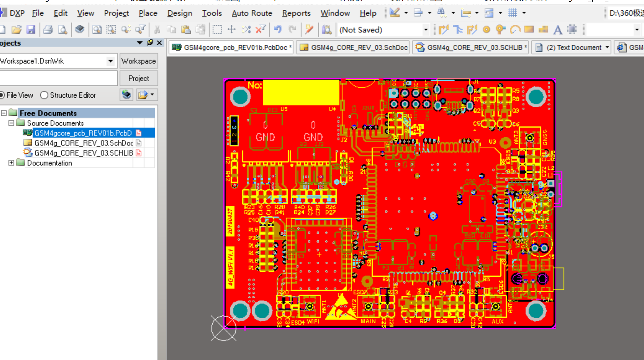Switch to GSM4gcore_pcb_REV01b.PcbDoc tab
The image size is (644, 360).
pos(232,47)
